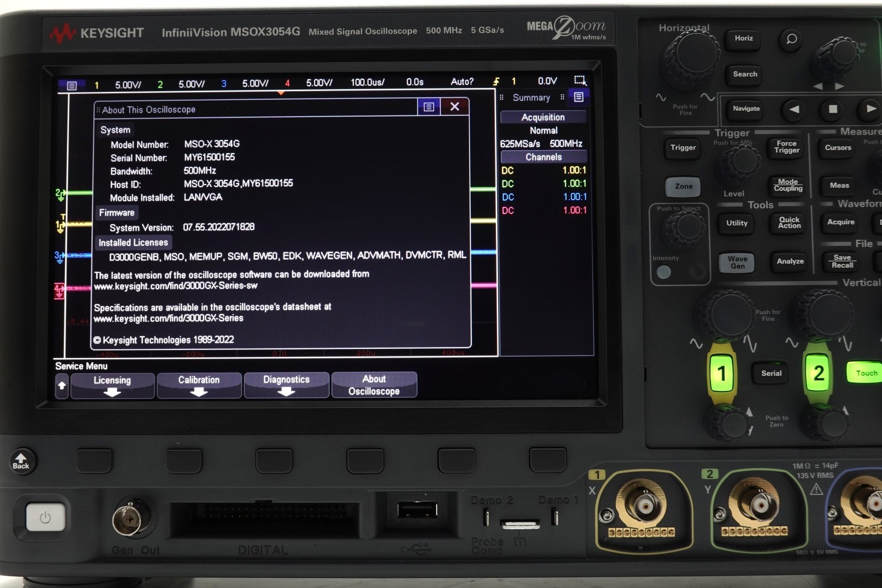Push the Analyze button
This screenshot has width=882, height=588.
click(790, 262)
